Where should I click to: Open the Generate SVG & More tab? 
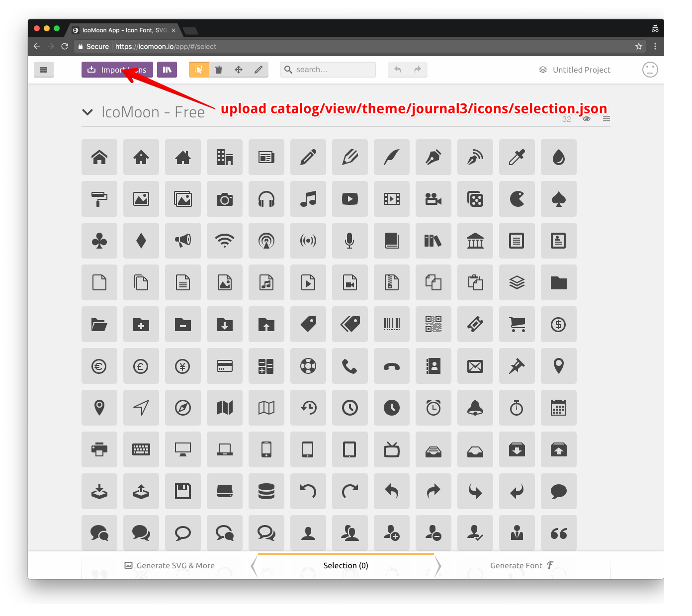coord(170,565)
